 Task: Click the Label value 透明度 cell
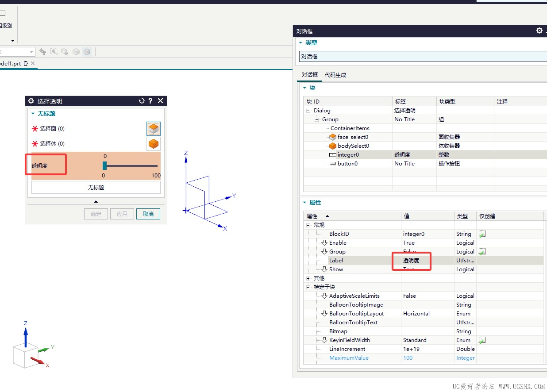coord(428,261)
